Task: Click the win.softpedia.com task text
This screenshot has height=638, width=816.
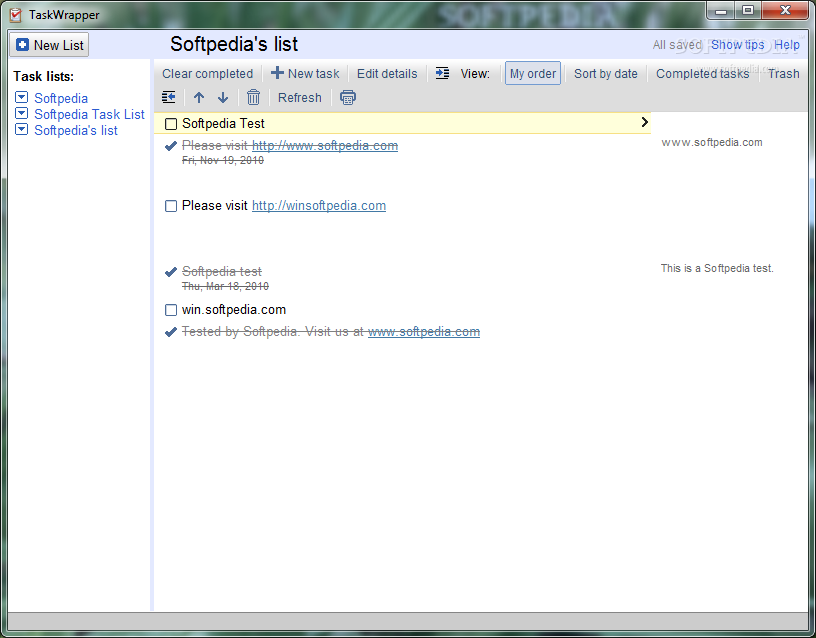Action: point(234,310)
